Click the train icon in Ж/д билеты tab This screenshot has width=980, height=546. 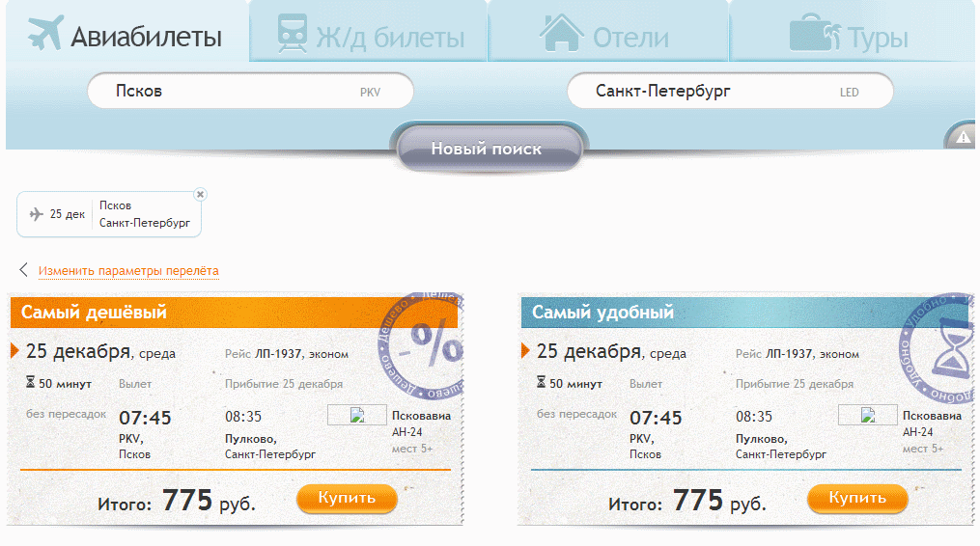tap(293, 33)
